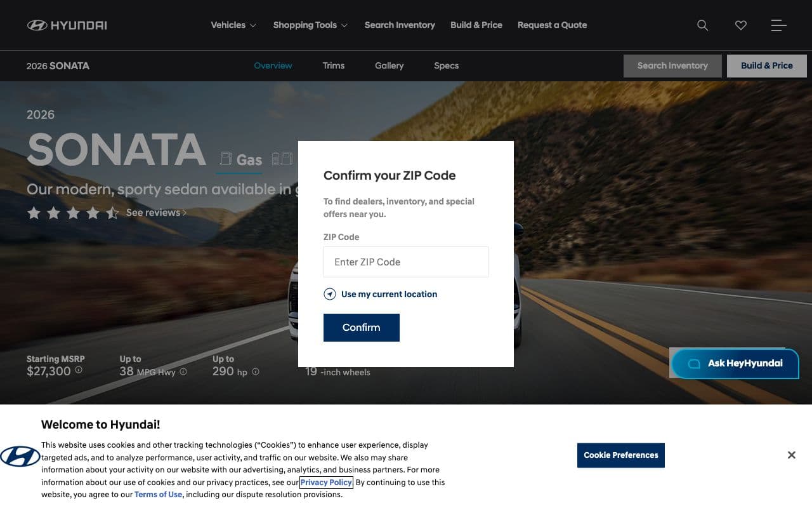Expand the Shopping Tools dropdown
This screenshot has height=508, width=812.
[x=310, y=25]
